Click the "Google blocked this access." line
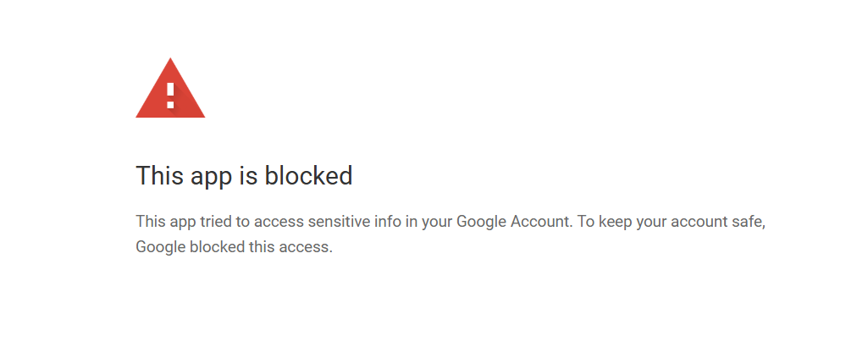868x347 pixels. pos(235,248)
